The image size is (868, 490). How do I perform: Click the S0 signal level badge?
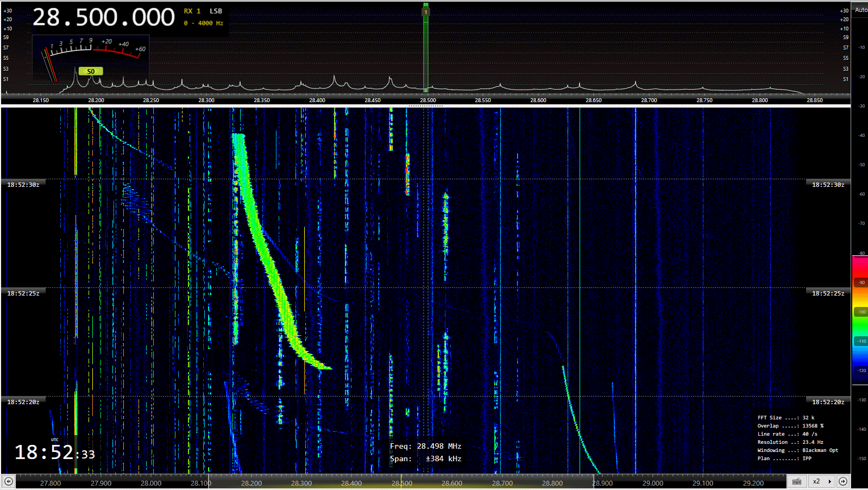pos(90,71)
